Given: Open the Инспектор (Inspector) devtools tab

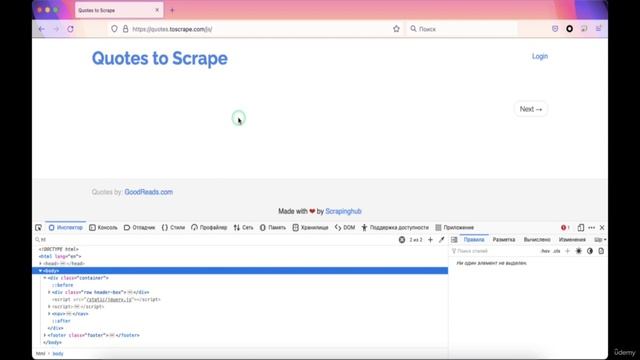Looking at the screenshot, I should click(66, 227).
